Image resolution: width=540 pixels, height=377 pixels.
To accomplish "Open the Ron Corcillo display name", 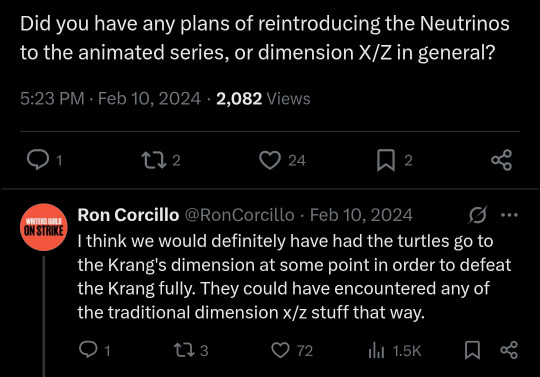I will click(x=128, y=215).
